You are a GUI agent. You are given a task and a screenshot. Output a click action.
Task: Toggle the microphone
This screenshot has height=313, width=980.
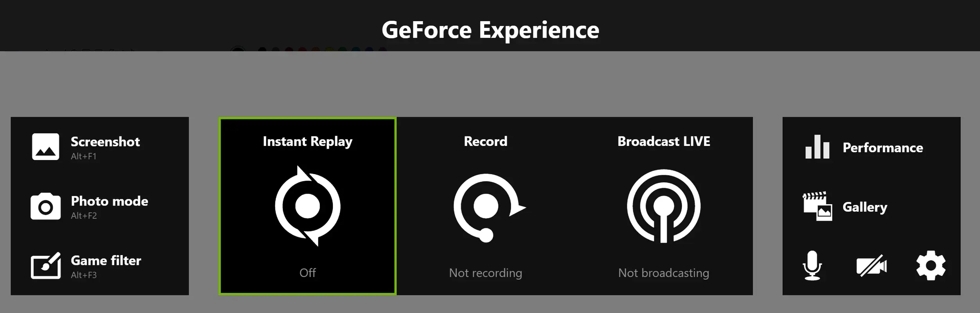coord(812,266)
